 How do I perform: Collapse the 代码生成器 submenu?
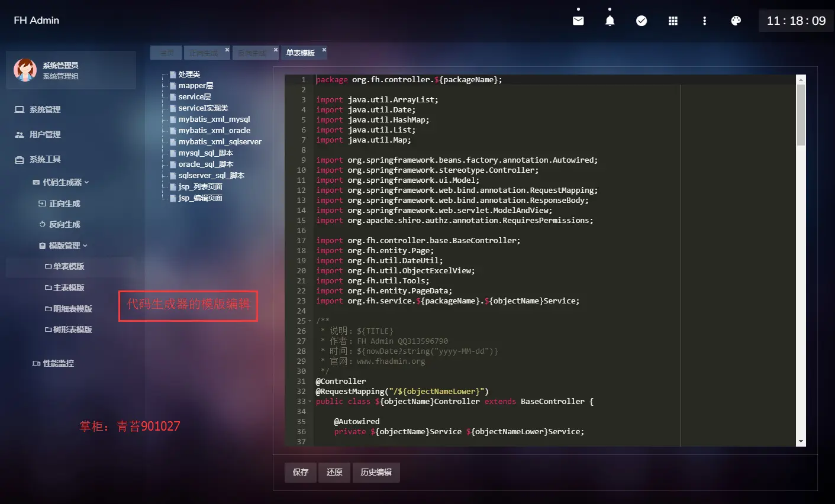62,182
